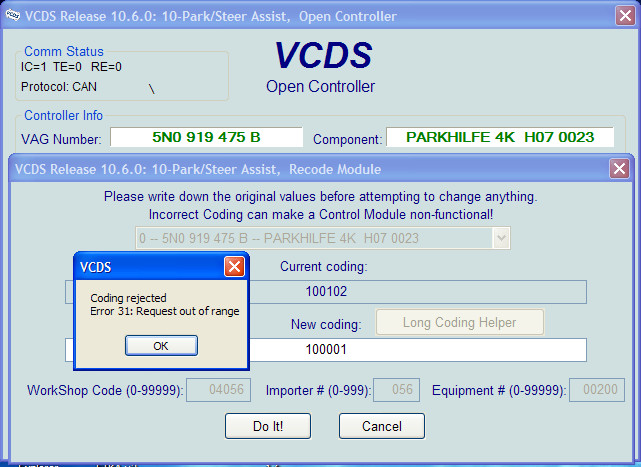The image size is (641, 467).
Task: Close the Recode Module window
Action: point(619,169)
